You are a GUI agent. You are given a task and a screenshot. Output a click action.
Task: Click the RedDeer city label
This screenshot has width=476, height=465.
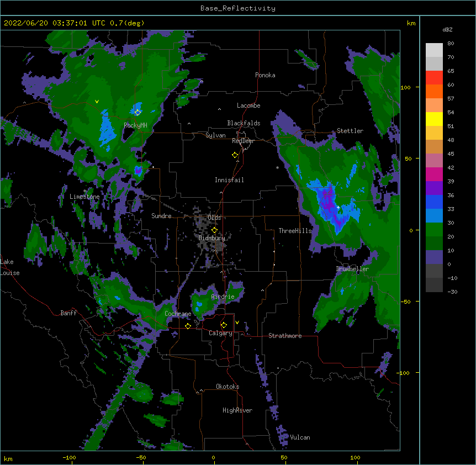point(243,141)
